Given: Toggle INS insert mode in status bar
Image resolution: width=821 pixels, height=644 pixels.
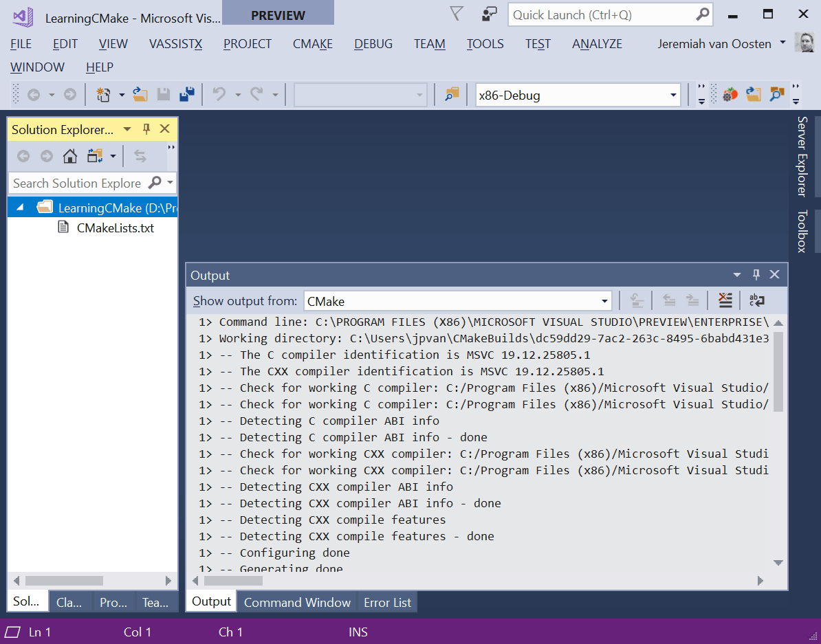Looking at the screenshot, I should [x=358, y=632].
